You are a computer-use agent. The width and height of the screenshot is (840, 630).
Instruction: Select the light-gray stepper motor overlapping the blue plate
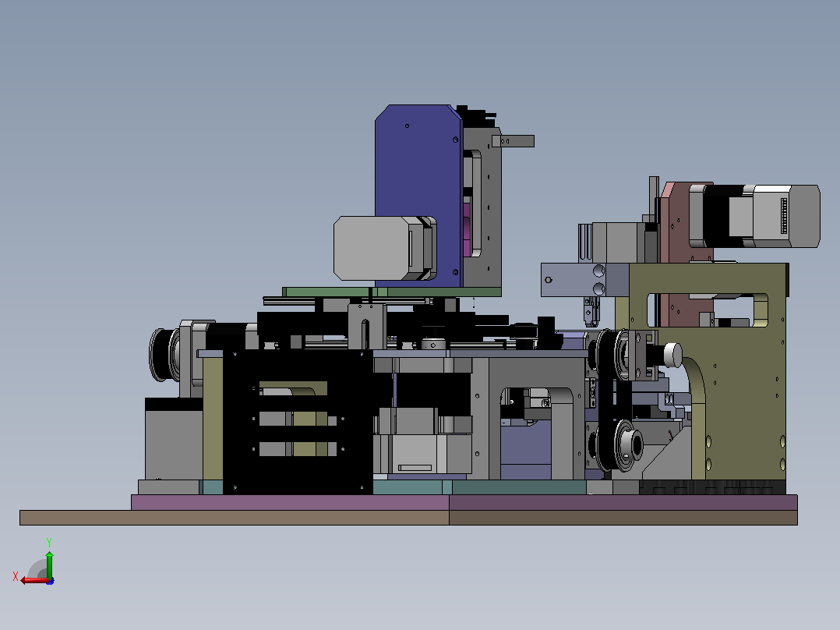385,248
